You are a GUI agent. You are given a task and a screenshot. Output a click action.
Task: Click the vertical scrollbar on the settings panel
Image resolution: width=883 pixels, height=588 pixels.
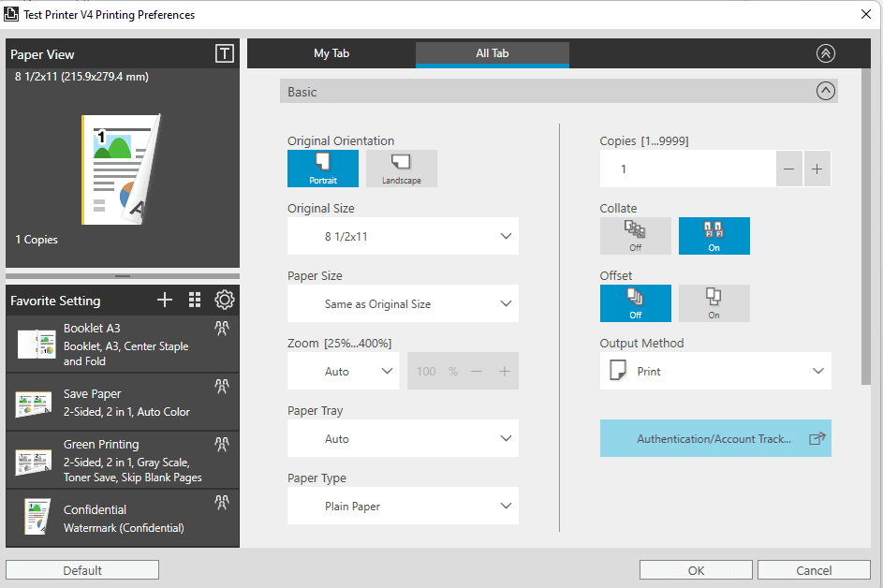click(x=866, y=227)
